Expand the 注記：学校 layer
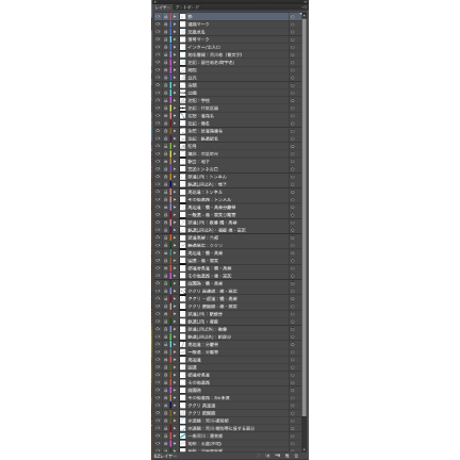460x460 pixels. coord(175,100)
